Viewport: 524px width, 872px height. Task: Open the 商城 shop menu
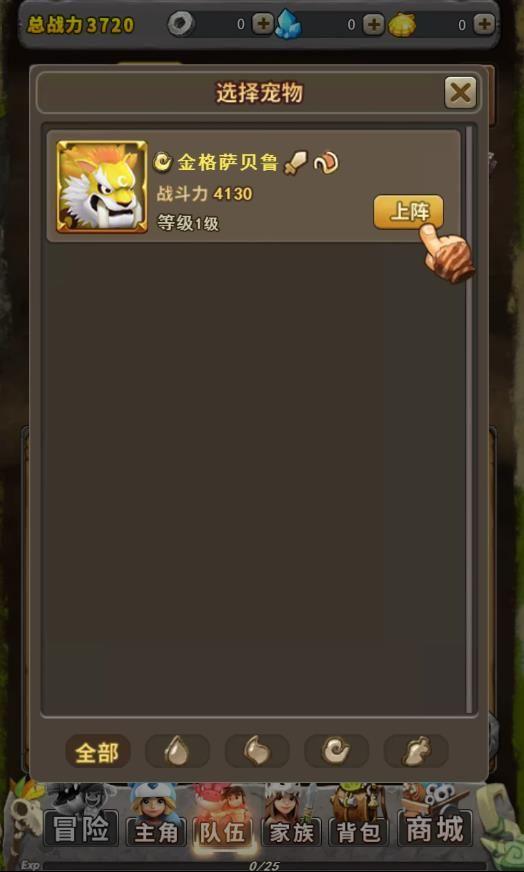[x=436, y=829]
